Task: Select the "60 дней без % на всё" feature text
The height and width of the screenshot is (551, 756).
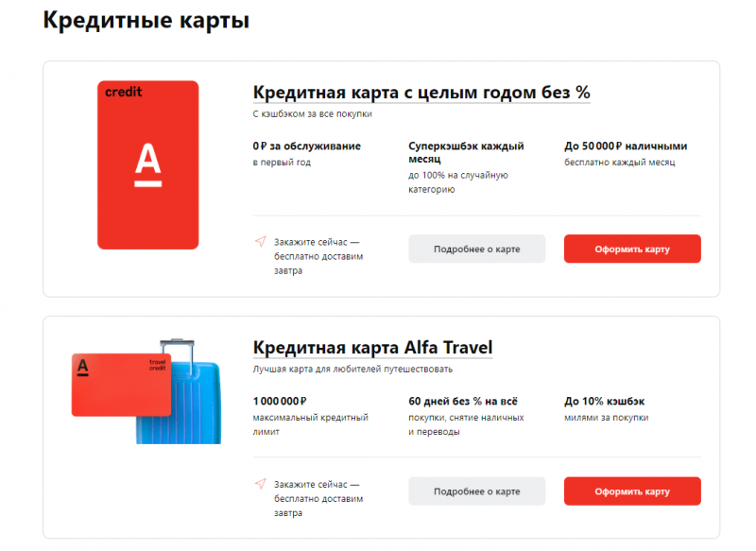Action: pyautogui.click(x=462, y=401)
